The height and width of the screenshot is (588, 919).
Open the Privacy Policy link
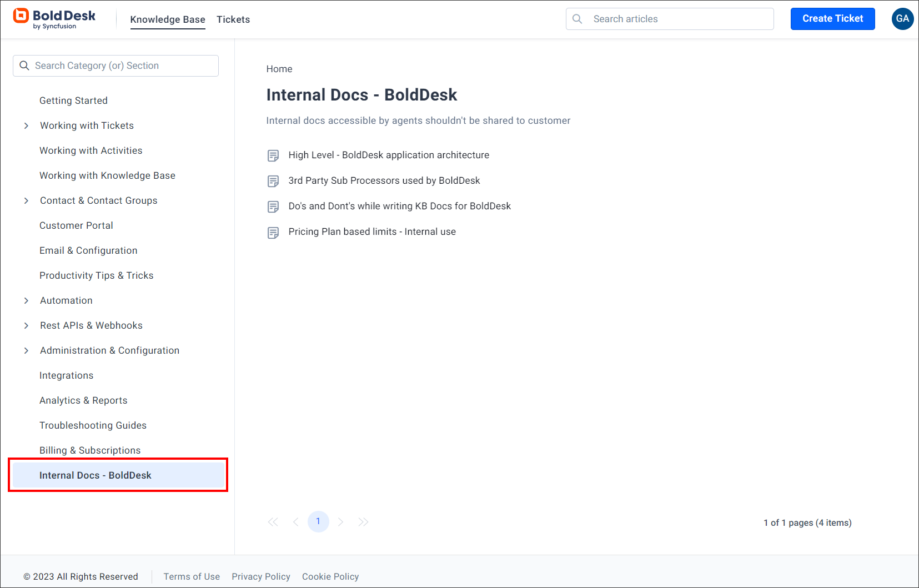pos(261,576)
